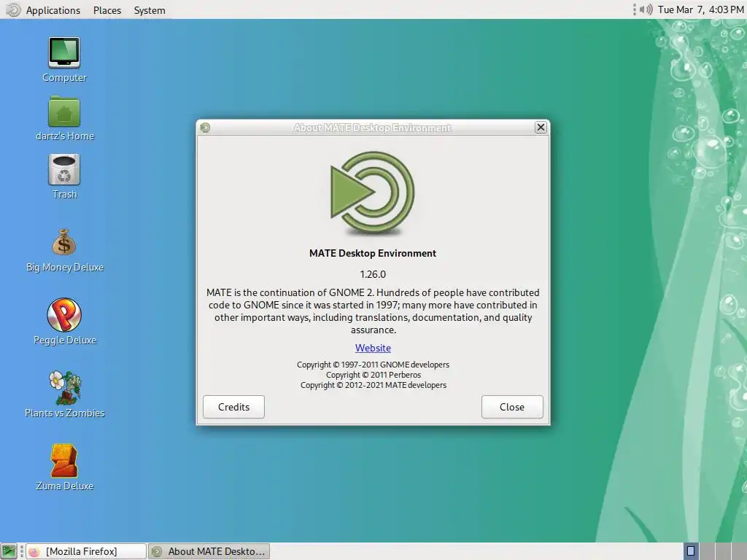Click the MATE logo in top panel
The width and height of the screenshot is (747, 560).
click(13, 9)
